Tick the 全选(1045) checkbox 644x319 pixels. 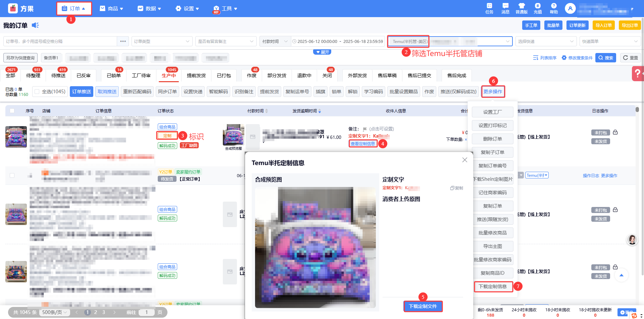pyautogui.click(x=37, y=92)
